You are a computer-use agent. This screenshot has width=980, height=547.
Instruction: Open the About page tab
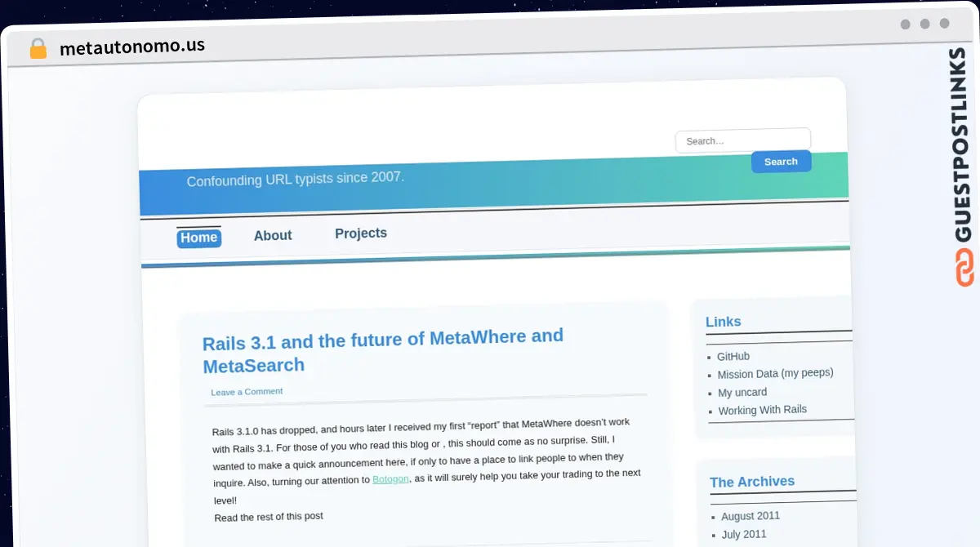click(273, 235)
